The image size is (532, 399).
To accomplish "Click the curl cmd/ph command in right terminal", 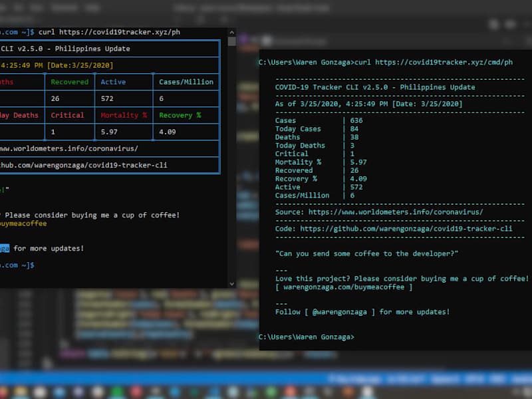I will point(434,62).
